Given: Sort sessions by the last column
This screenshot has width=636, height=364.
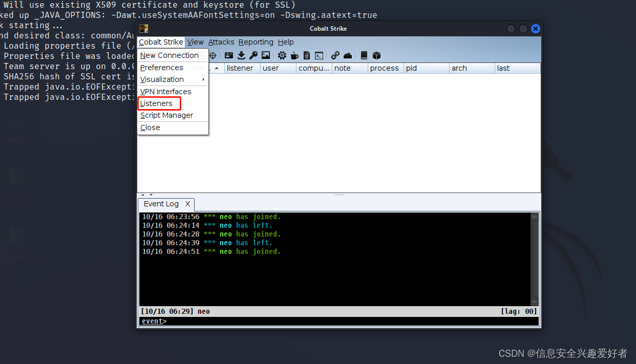Looking at the screenshot, I should click(x=518, y=68).
